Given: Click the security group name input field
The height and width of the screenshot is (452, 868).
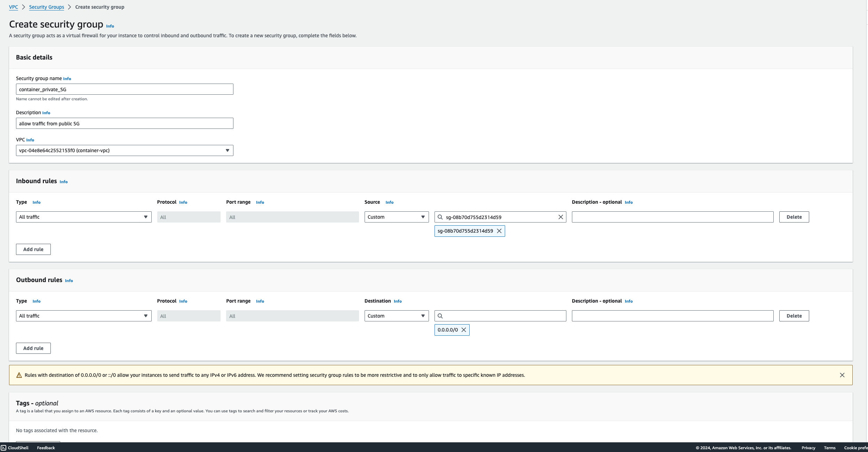Looking at the screenshot, I should click(x=125, y=89).
